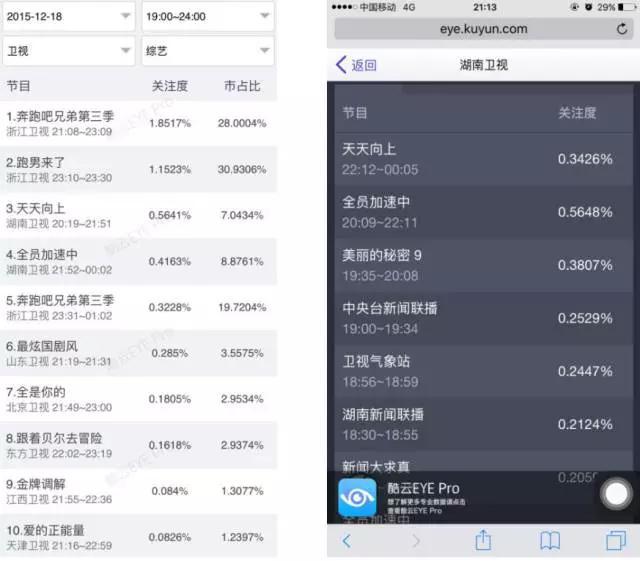Select row 4.全员加速中 in ranking list
Screen dimensions: 640x561
click(138, 261)
